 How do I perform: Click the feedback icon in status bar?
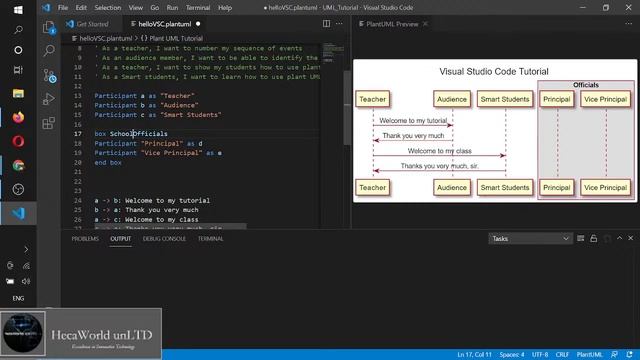pyautogui.click(x=614, y=354)
